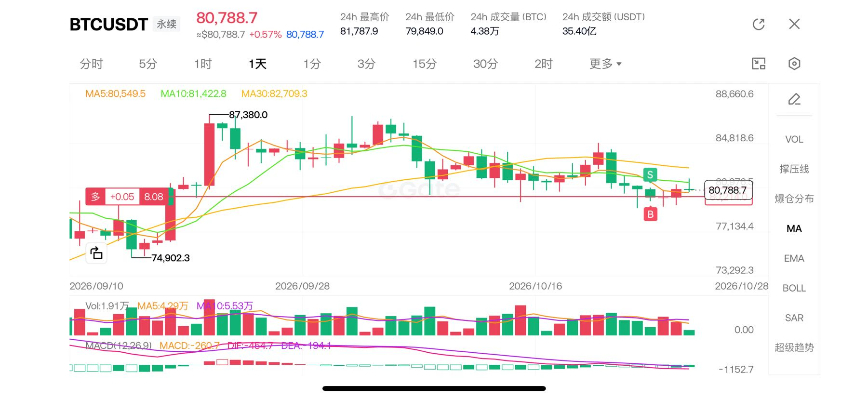Image resolution: width=868 pixels, height=399 pixels.
Task: Toggle the EMA indicator
Action: click(x=794, y=258)
